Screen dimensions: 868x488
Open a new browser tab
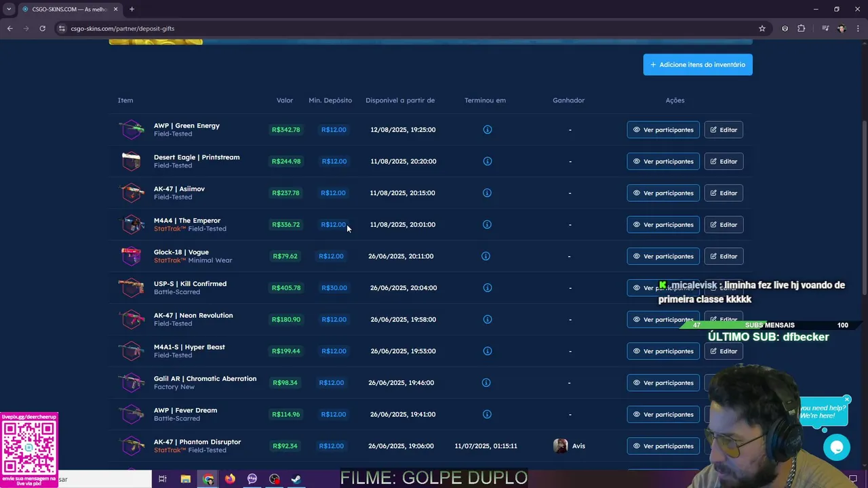click(x=132, y=9)
